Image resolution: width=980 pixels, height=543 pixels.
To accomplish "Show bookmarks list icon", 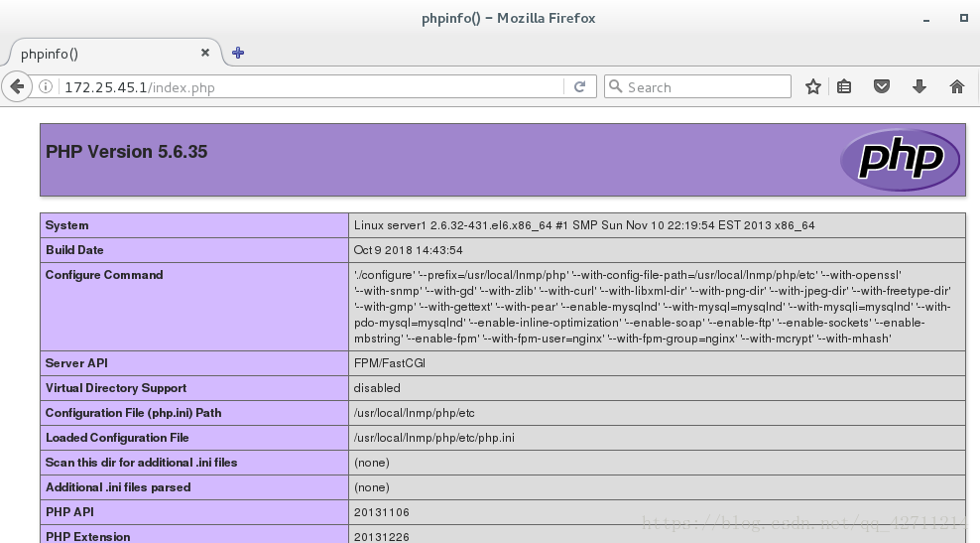I will click(x=844, y=86).
